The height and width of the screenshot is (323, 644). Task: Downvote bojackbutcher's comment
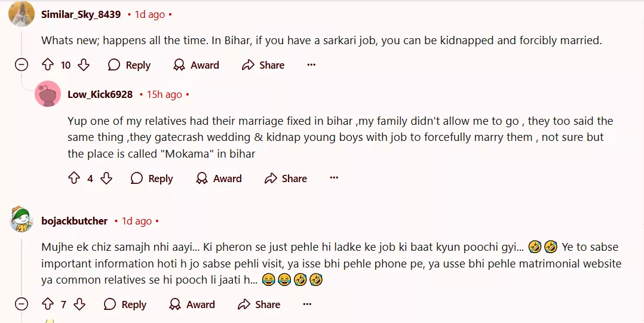pyautogui.click(x=79, y=304)
